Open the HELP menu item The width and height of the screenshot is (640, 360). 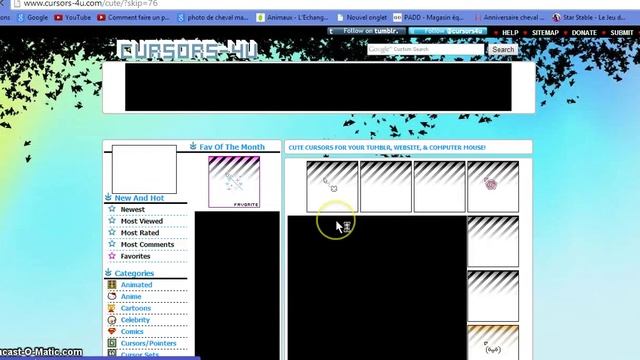tap(510, 33)
